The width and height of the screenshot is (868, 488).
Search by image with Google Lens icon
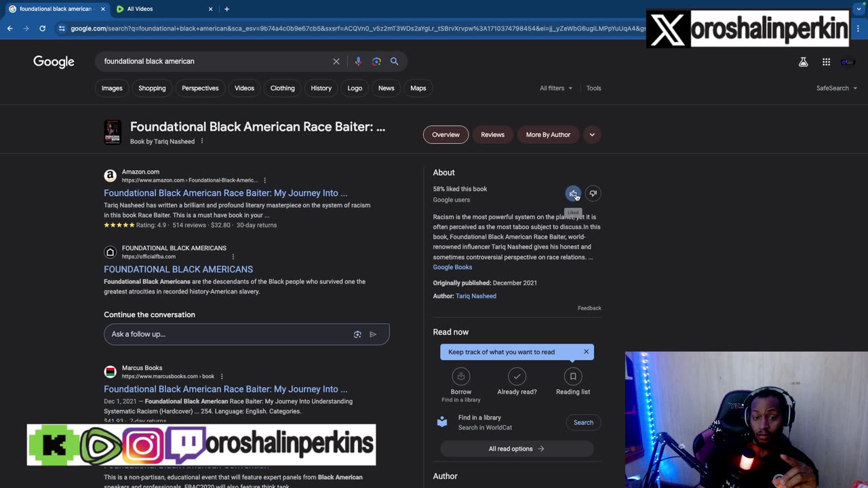coord(376,61)
